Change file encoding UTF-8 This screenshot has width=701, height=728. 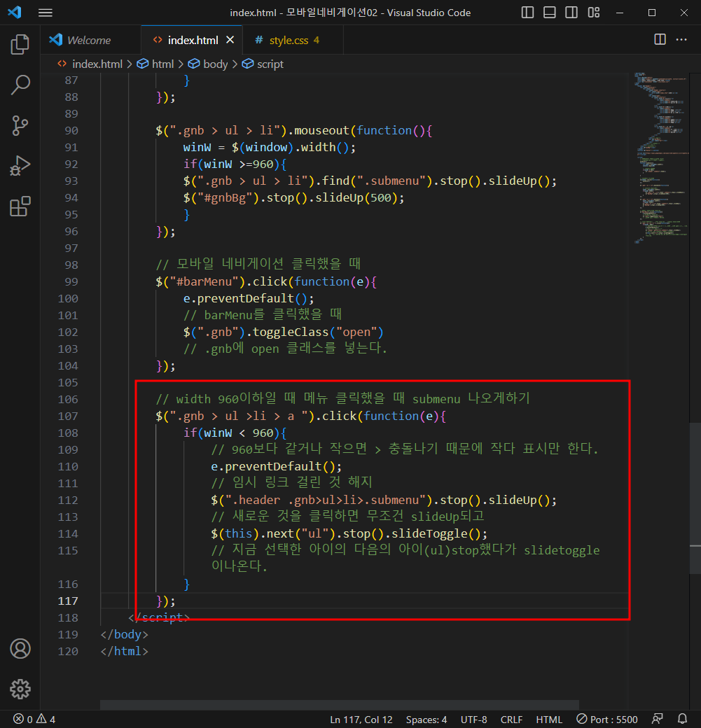pos(473,719)
